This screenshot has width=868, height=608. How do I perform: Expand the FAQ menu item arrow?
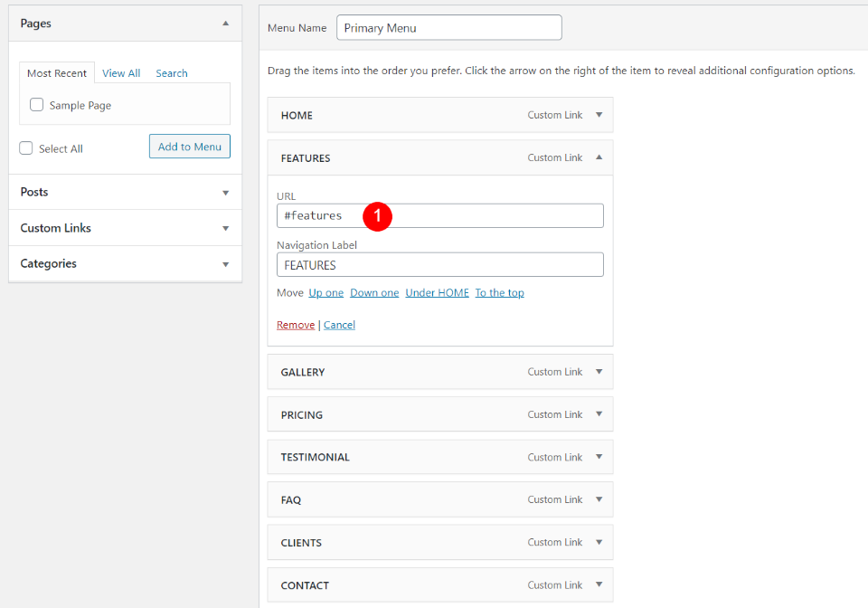[599, 499]
